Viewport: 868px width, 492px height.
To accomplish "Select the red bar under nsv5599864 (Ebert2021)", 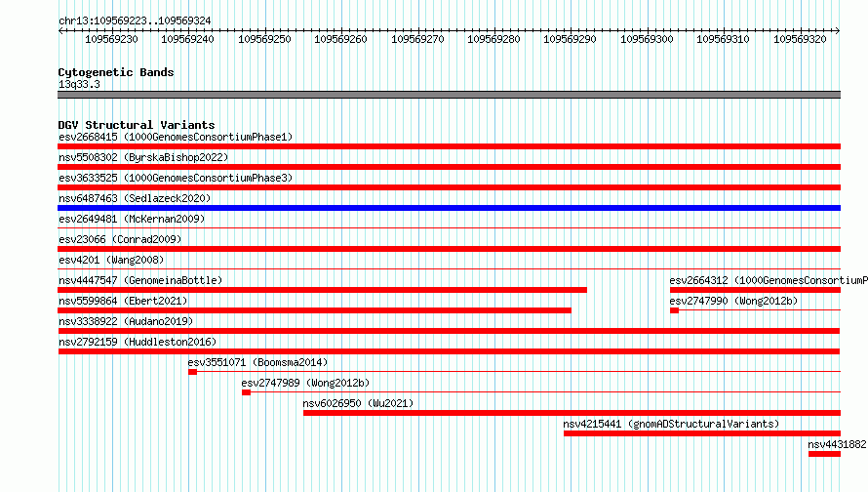I will point(314,310).
